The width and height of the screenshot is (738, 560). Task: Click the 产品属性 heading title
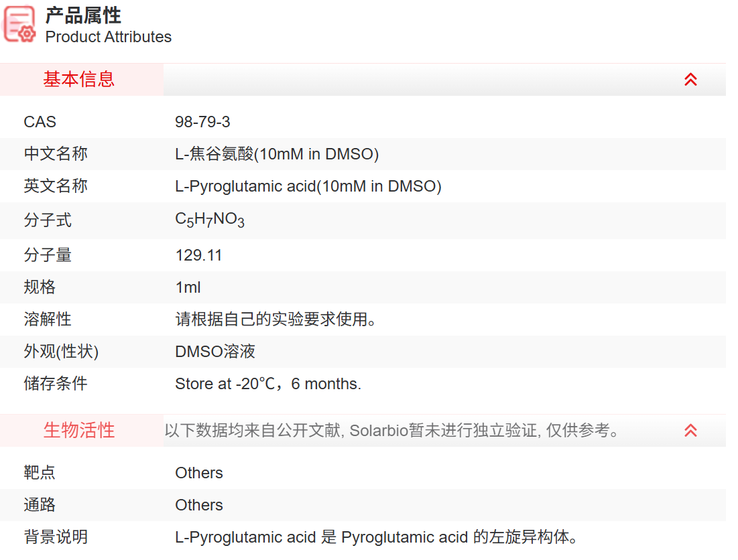[x=83, y=15]
